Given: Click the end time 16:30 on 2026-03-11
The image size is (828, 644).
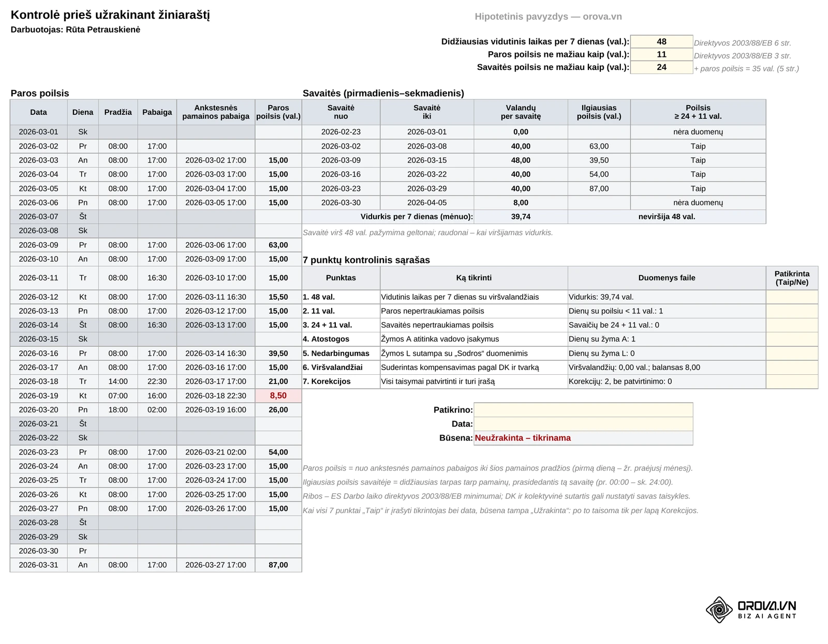Looking at the screenshot, I should [x=157, y=278].
